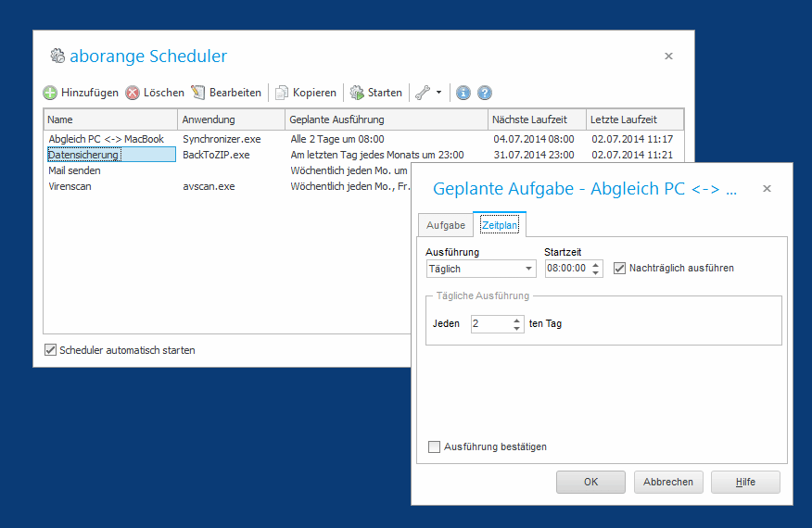Open the wrench tools icon

(423, 93)
